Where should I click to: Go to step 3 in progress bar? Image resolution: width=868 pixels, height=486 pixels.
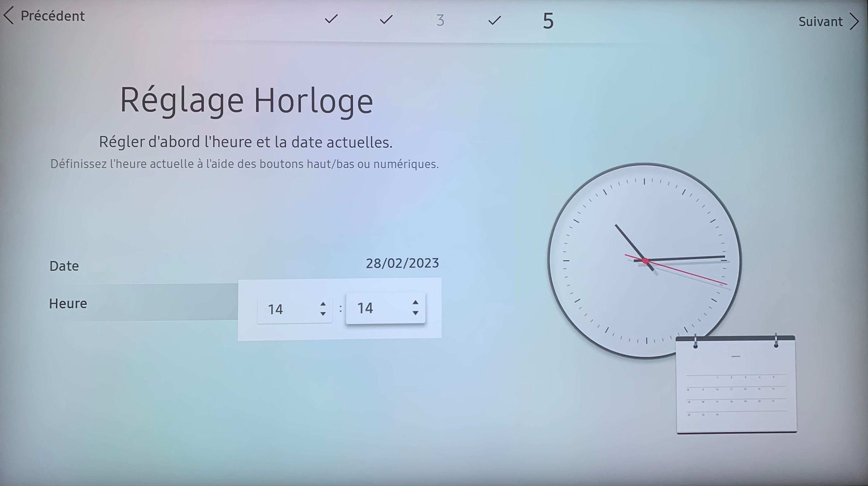pos(440,20)
